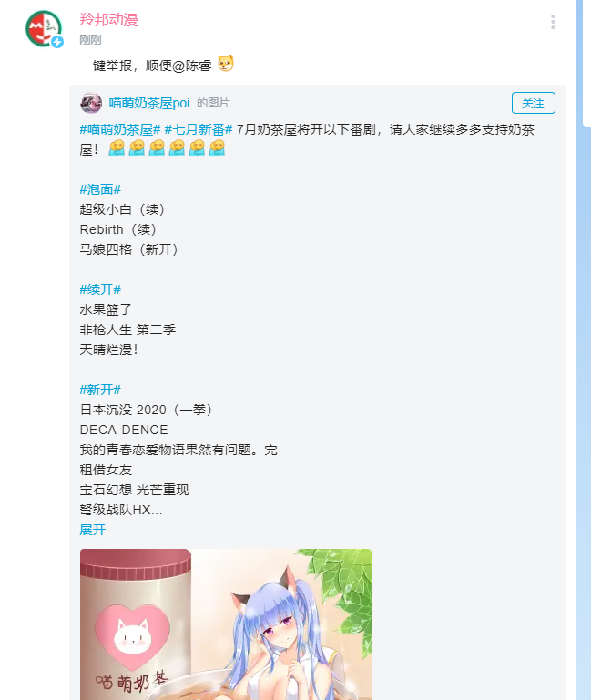Click the #泡面# topic tag
Viewport: 591px width, 700px height.
(x=100, y=189)
